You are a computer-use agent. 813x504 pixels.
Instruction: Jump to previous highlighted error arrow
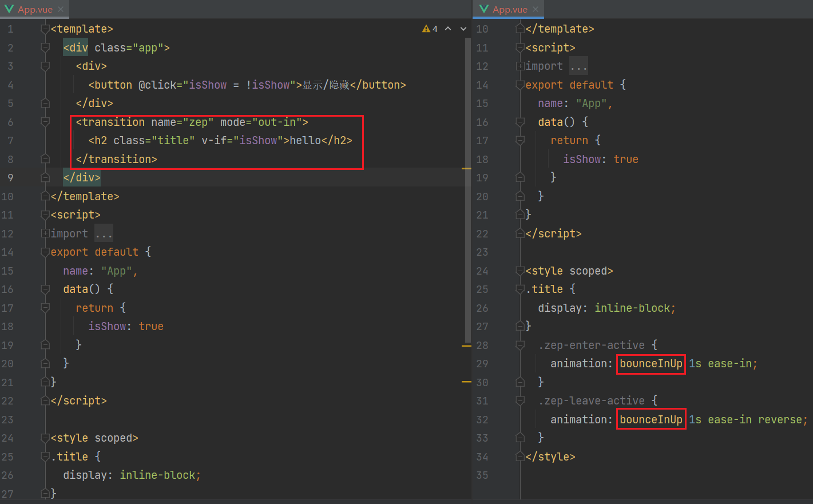(x=448, y=29)
